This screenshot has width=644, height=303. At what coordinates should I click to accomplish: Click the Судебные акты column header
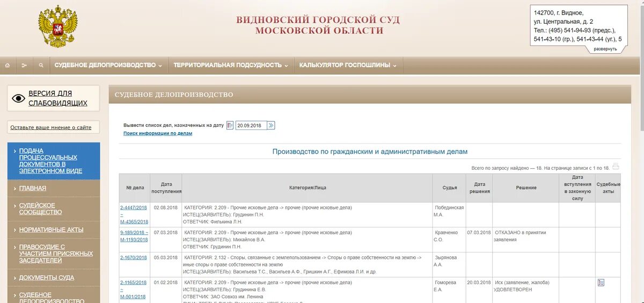click(x=608, y=187)
